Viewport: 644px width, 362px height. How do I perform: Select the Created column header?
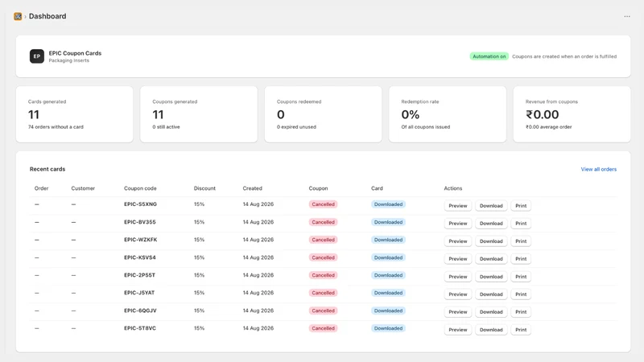[x=252, y=188]
